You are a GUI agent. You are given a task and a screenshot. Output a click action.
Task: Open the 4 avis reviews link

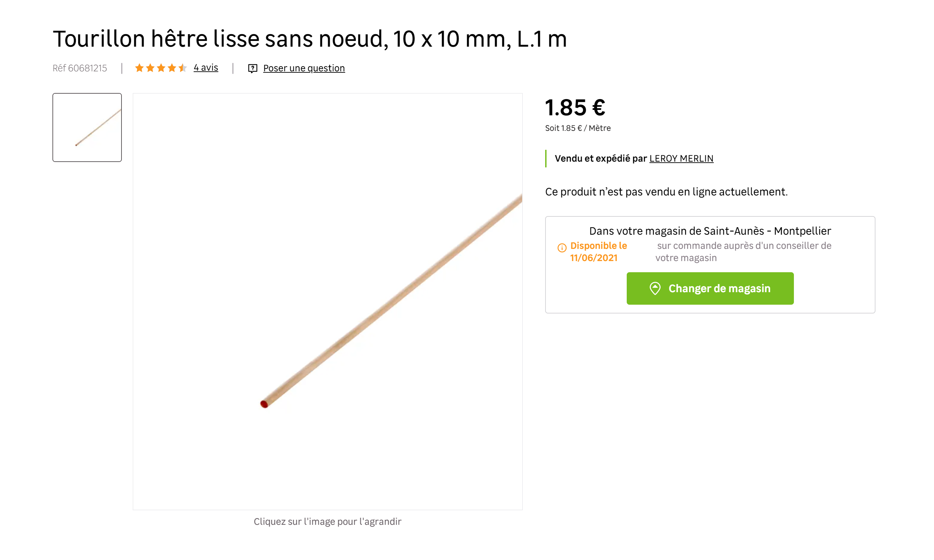pyautogui.click(x=206, y=68)
